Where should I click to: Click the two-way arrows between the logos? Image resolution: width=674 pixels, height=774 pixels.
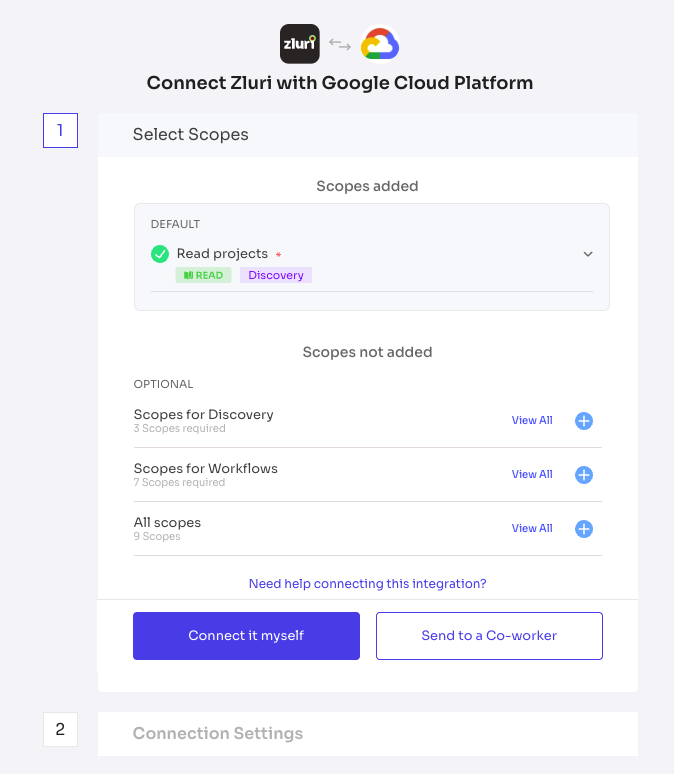pyautogui.click(x=340, y=45)
